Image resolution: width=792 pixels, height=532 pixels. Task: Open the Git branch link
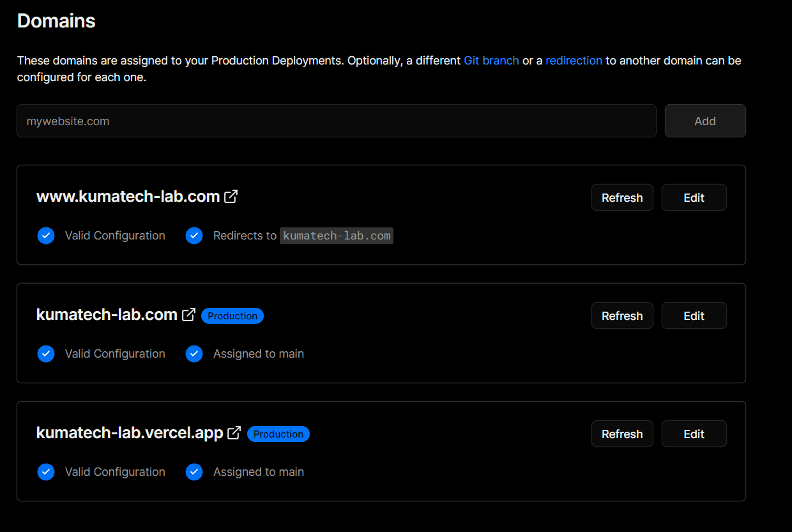click(491, 60)
